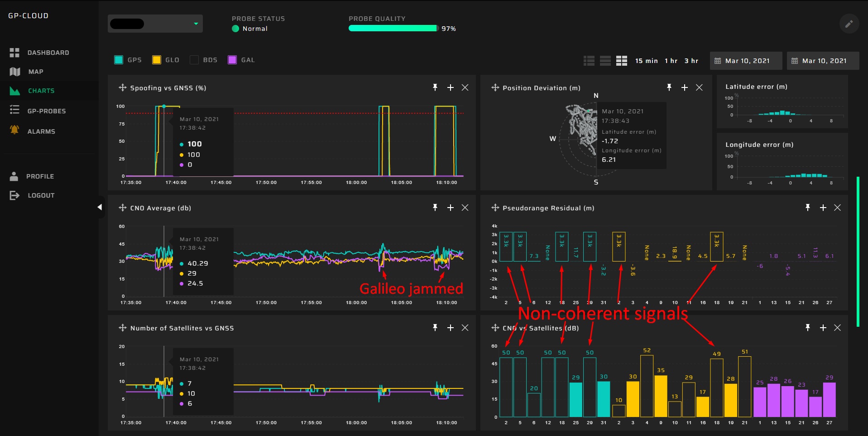This screenshot has height=436, width=868.
Task: Select the 15 min time range
Action: (x=646, y=61)
